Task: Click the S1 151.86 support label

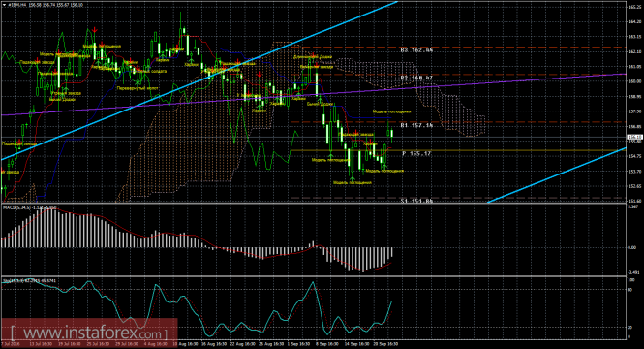Action: [x=416, y=201]
